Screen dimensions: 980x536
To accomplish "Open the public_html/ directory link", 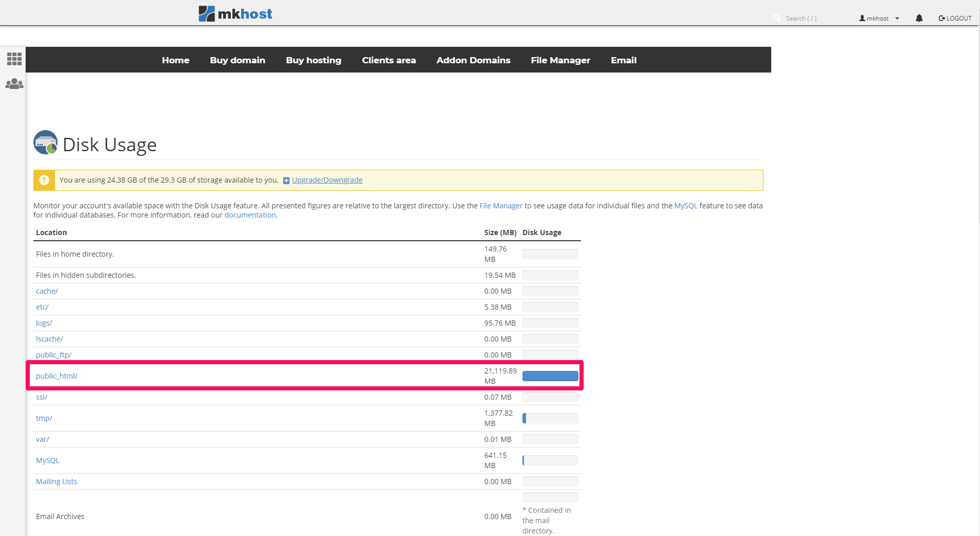I will (x=57, y=376).
